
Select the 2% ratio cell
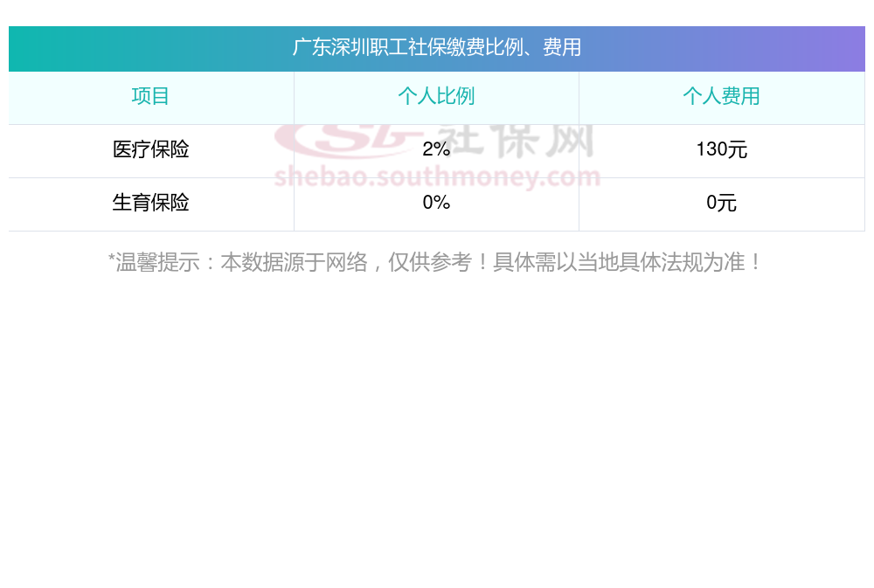point(436,149)
